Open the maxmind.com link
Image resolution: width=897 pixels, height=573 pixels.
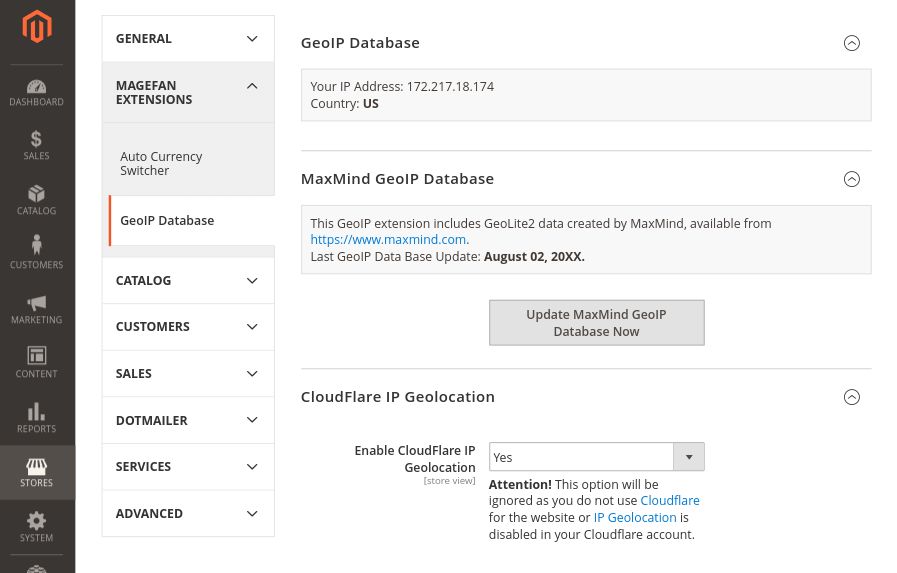(x=388, y=240)
